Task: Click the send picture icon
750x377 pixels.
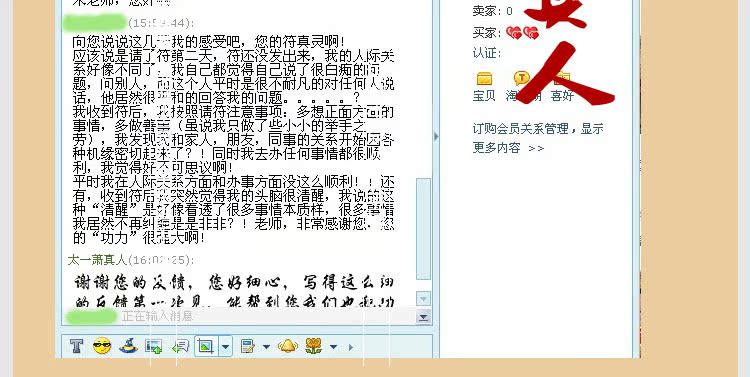Action: click(x=154, y=346)
